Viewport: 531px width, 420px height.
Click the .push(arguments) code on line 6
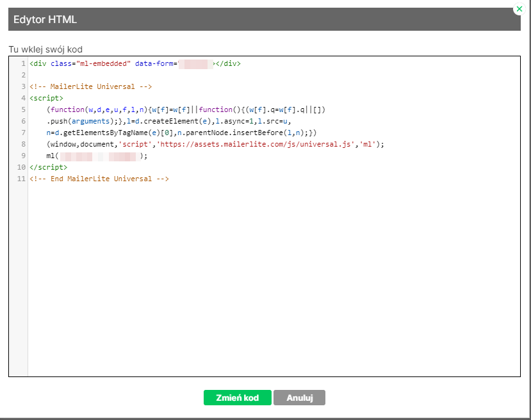(71, 121)
